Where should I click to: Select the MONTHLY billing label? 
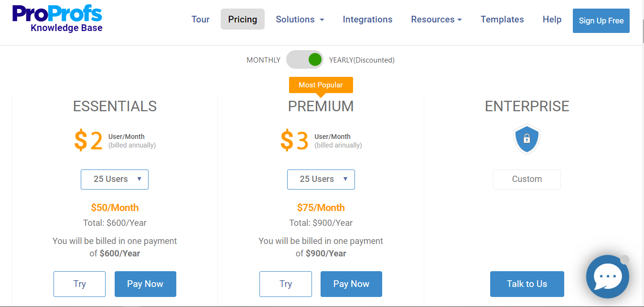click(263, 60)
